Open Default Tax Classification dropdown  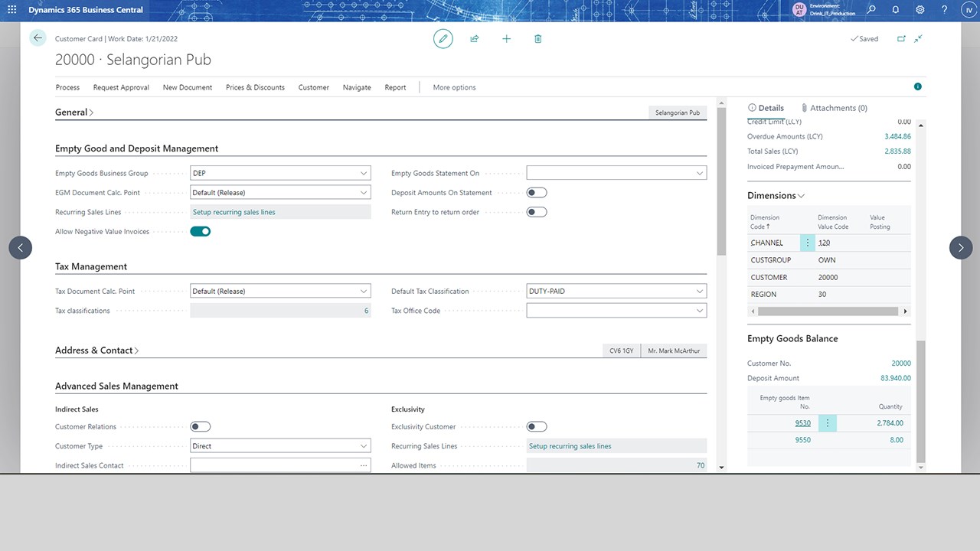coord(699,292)
